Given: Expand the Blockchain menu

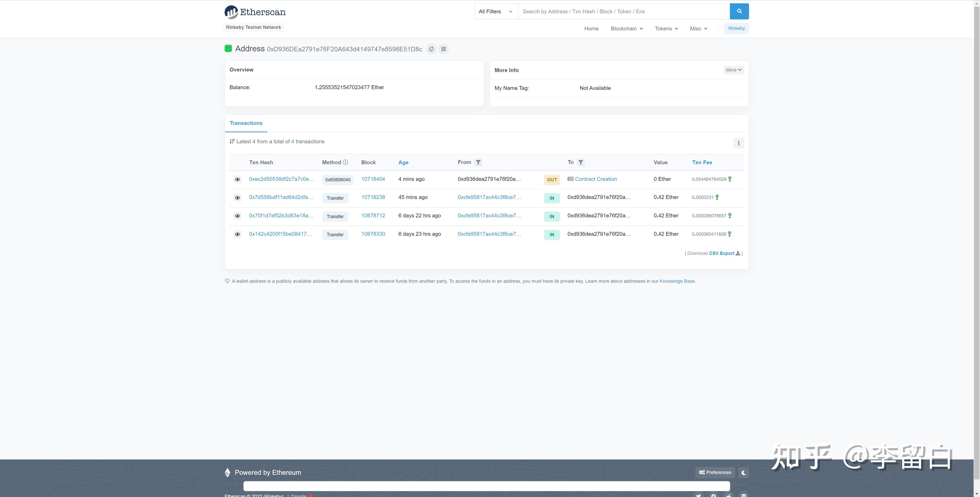Looking at the screenshot, I should (627, 29).
